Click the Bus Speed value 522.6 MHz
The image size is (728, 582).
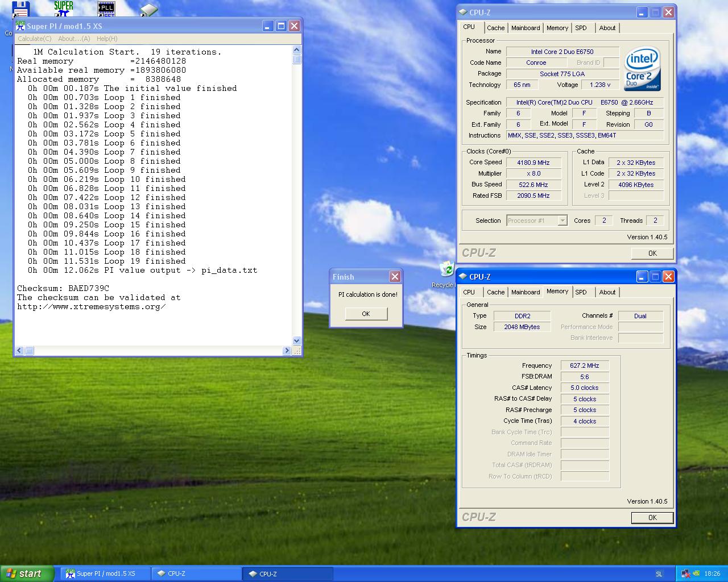pos(533,185)
